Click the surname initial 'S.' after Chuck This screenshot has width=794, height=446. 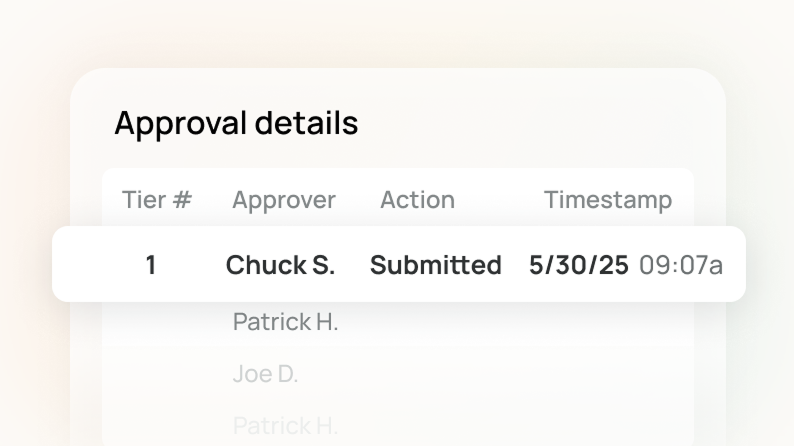pyautogui.click(x=321, y=265)
